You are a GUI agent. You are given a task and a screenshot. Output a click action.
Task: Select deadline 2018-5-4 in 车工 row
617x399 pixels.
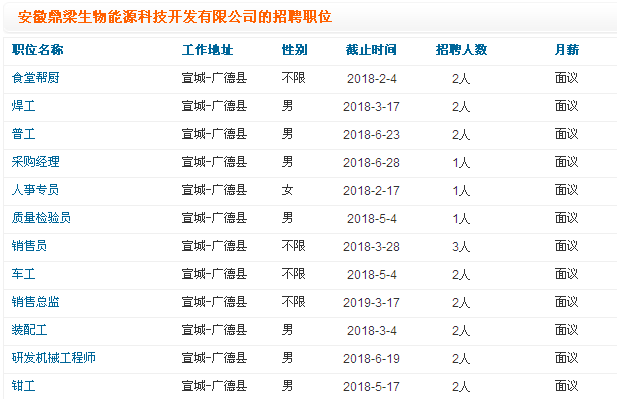point(371,274)
